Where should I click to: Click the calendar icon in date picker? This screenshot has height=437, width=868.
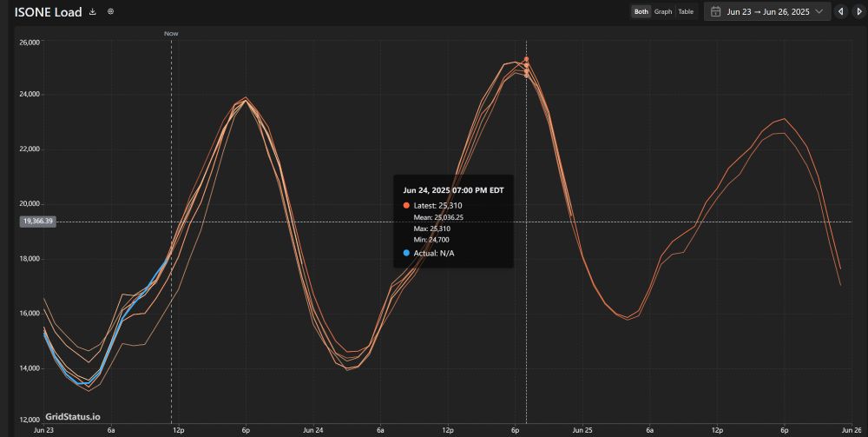[x=715, y=11]
